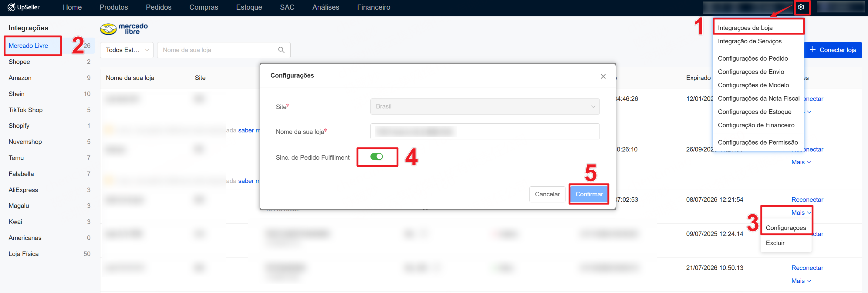Select Integrações de Loja menu item
The width and height of the screenshot is (868, 293).
(x=745, y=28)
